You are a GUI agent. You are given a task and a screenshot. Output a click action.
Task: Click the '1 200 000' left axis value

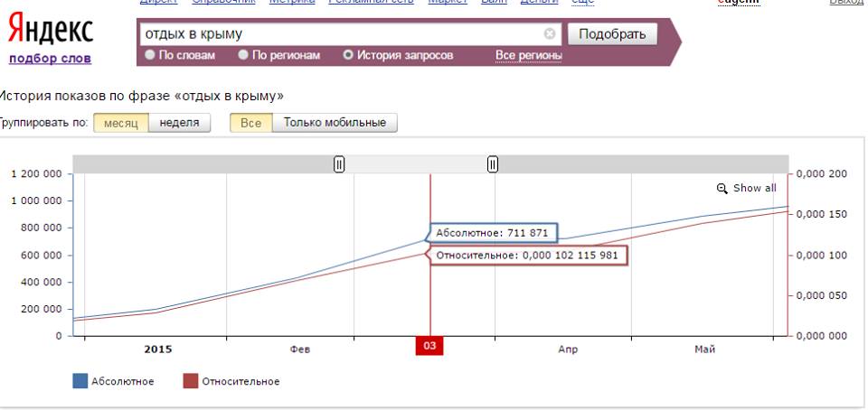pyautogui.click(x=37, y=174)
